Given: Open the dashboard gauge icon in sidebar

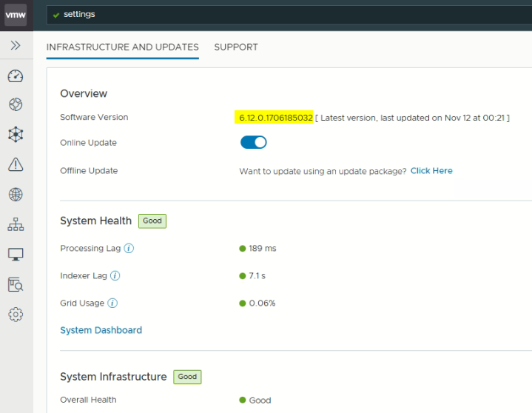Looking at the screenshot, I should point(16,76).
